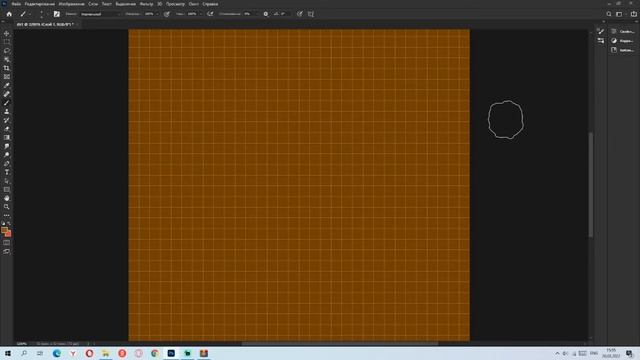Open the Редактирование menu

(40, 4)
